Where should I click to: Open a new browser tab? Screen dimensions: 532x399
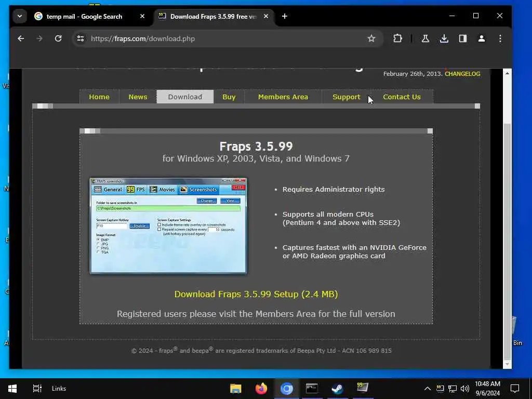coord(285,16)
